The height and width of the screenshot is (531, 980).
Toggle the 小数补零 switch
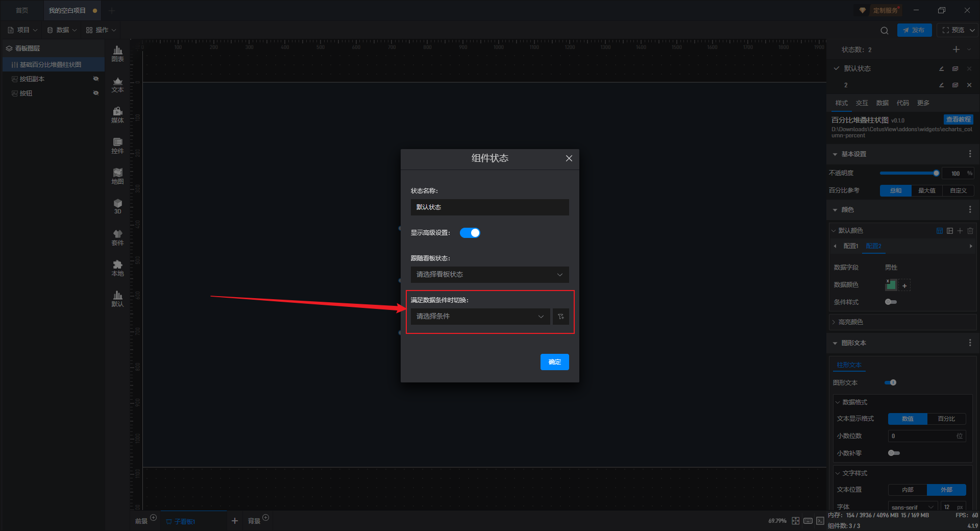click(894, 453)
